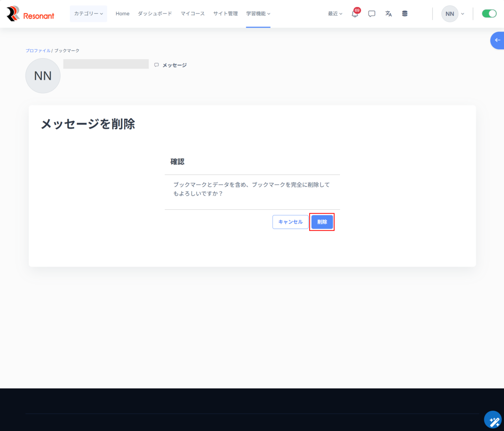Toggle the green edit mode switch

(489, 14)
